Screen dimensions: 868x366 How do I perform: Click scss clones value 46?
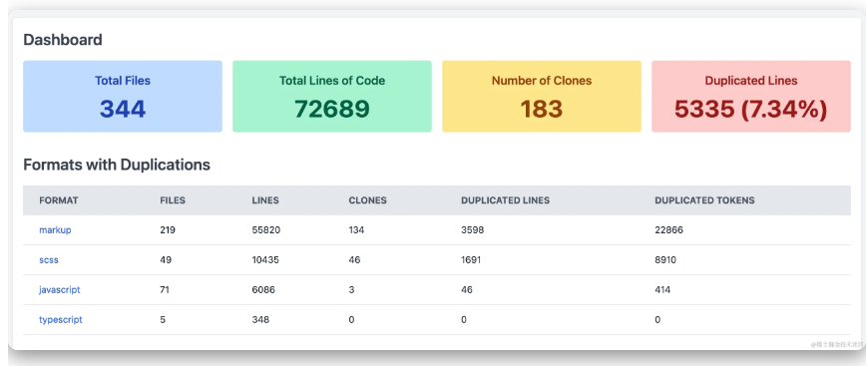point(354,259)
